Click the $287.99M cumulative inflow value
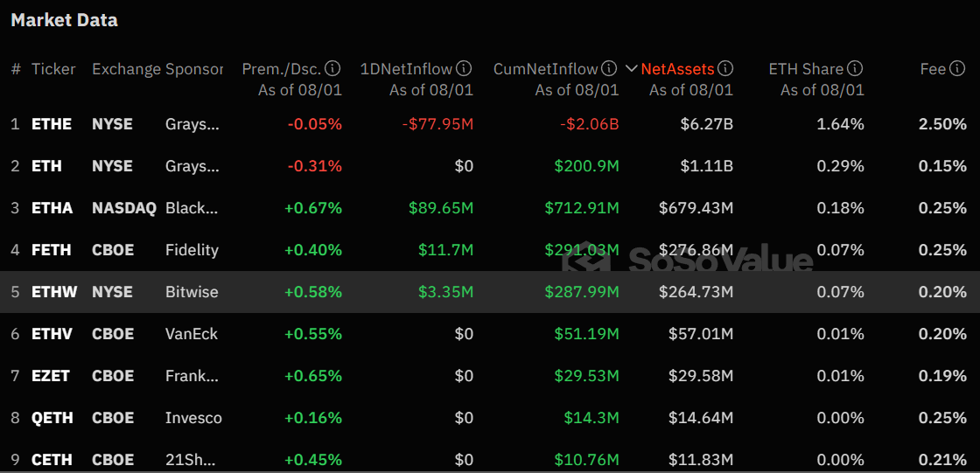Image resolution: width=980 pixels, height=473 pixels. tap(582, 292)
